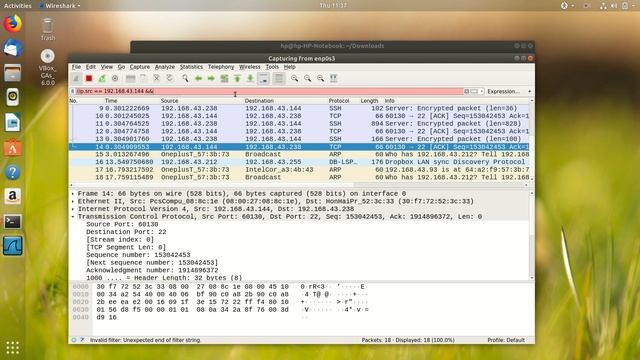Viewport: 640px width, 360px height.
Task: Zoom out main window text
Action: pos(308,78)
